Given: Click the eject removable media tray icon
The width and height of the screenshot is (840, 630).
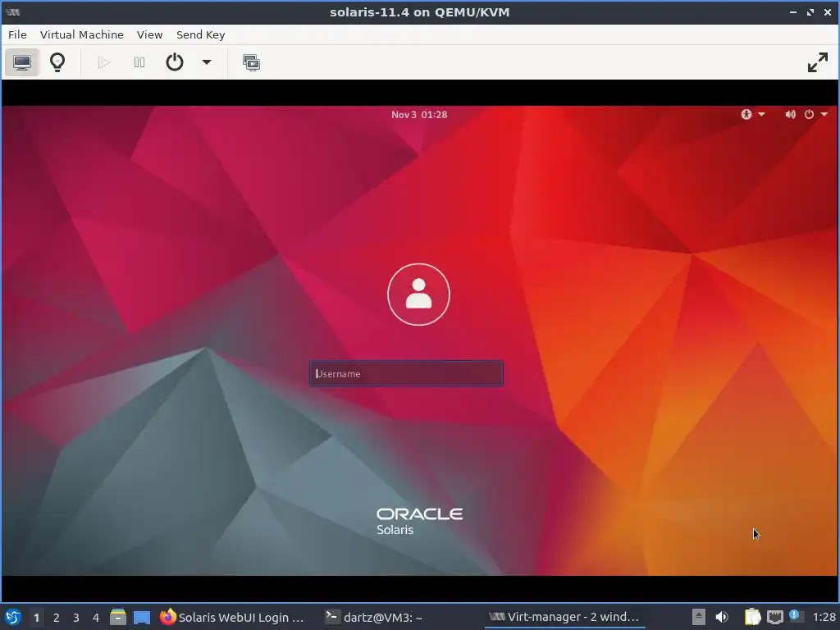Looking at the screenshot, I should 699,617.
